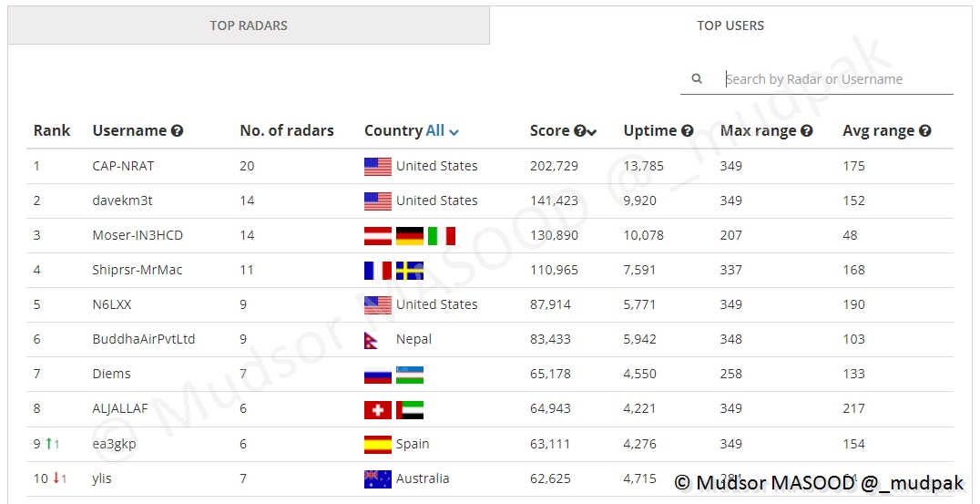Click the Nepal flag icon
This screenshot has width=980, height=504.
pos(377,340)
